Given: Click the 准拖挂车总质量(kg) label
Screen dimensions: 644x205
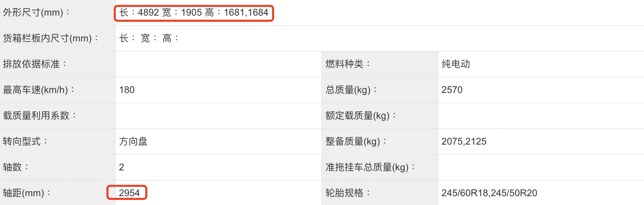Looking at the screenshot, I should [370, 167].
